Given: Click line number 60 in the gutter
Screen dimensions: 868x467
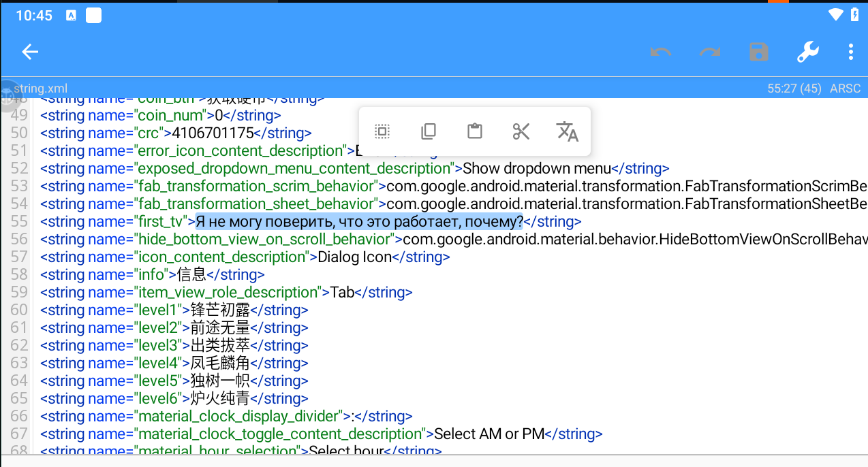Looking at the screenshot, I should click(19, 310).
